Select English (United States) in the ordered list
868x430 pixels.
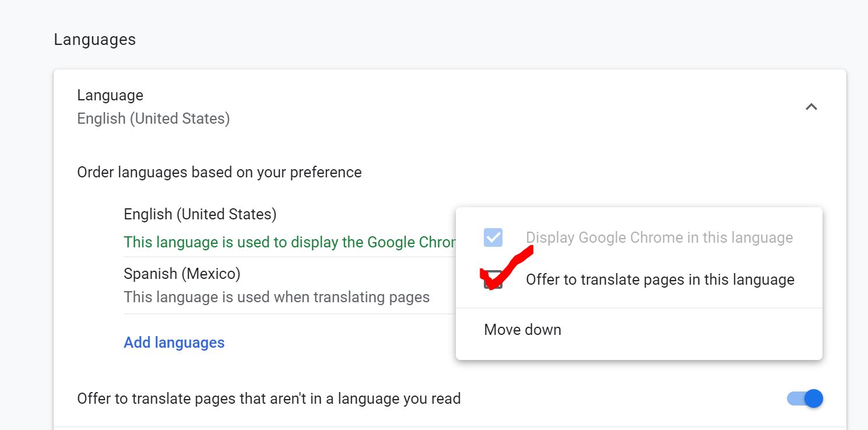pyautogui.click(x=200, y=214)
